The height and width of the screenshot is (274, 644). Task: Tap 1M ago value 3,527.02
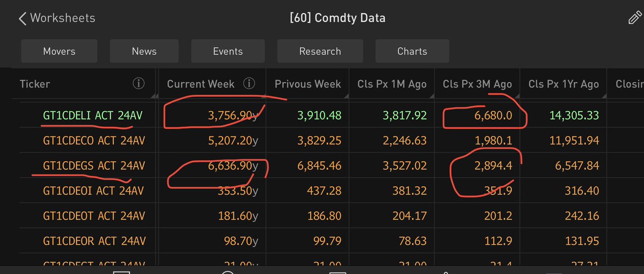pos(404,166)
